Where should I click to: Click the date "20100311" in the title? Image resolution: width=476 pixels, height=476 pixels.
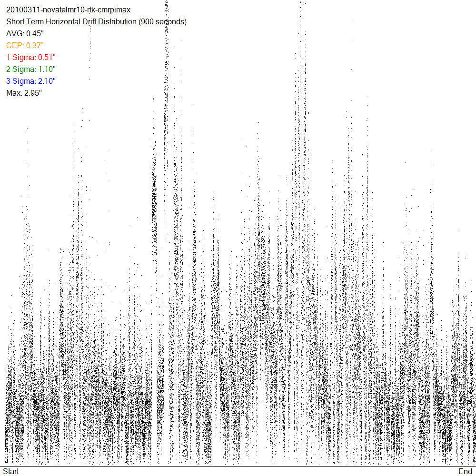pyautogui.click(x=23, y=10)
